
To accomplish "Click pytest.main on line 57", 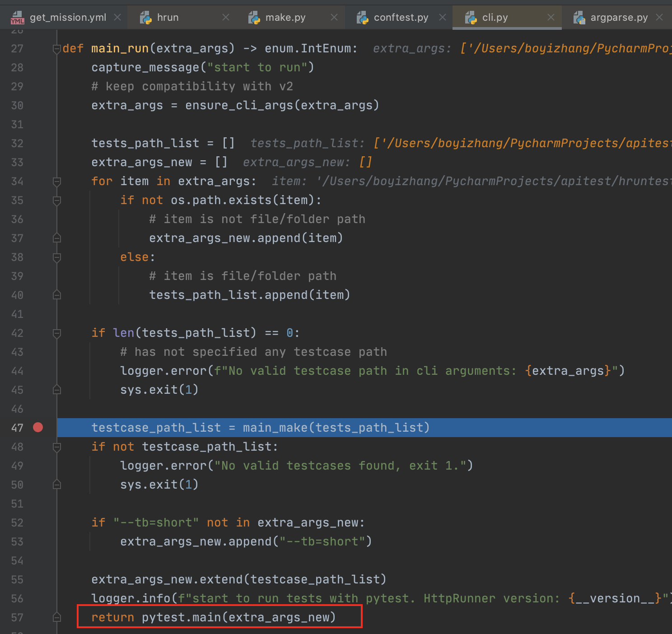I will click(x=182, y=617).
